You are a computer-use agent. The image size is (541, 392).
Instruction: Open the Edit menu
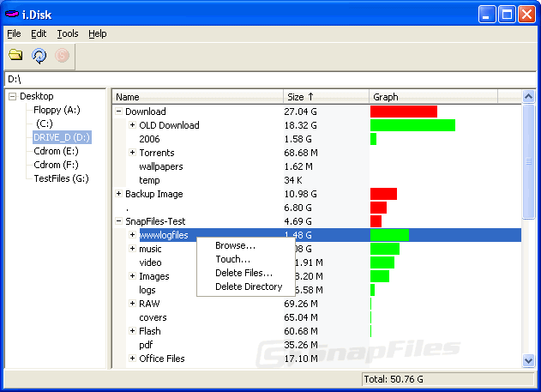tap(39, 33)
